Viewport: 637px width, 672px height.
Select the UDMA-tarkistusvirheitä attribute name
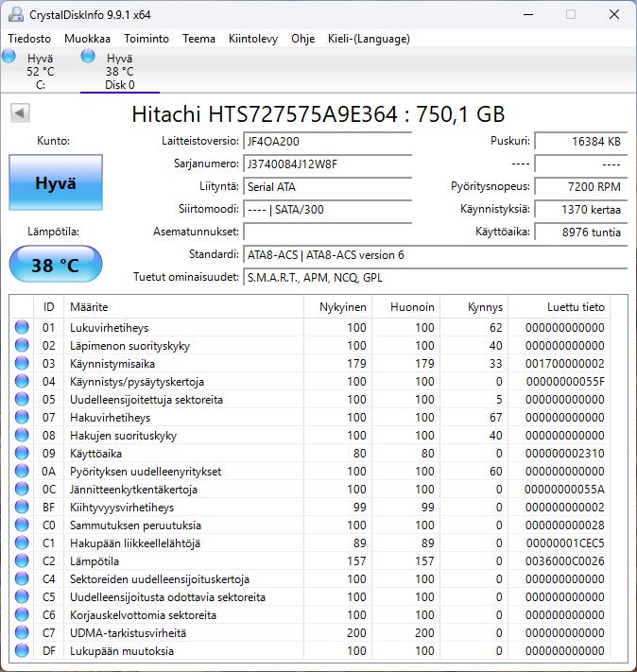pyautogui.click(x=129, y=633)
